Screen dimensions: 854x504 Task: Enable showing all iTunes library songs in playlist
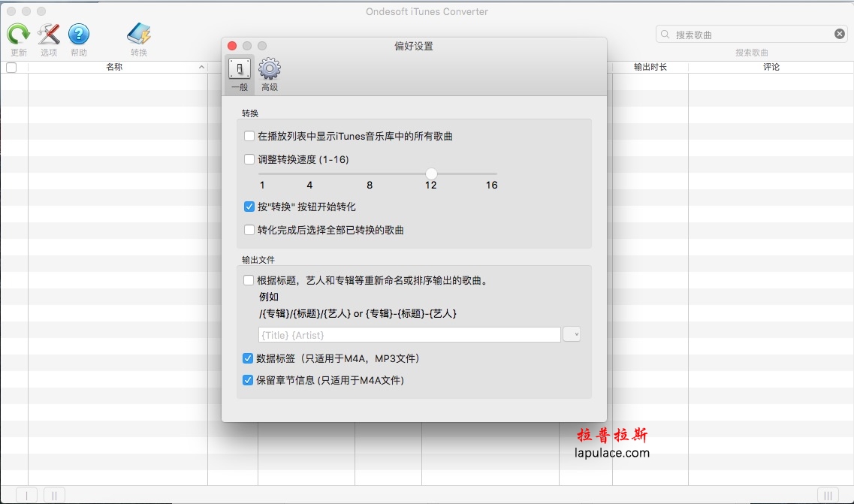[x=249, y=136]
